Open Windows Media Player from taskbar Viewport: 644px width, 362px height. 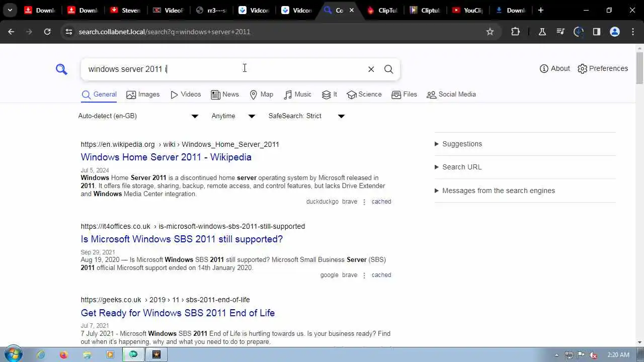[110, 354]
